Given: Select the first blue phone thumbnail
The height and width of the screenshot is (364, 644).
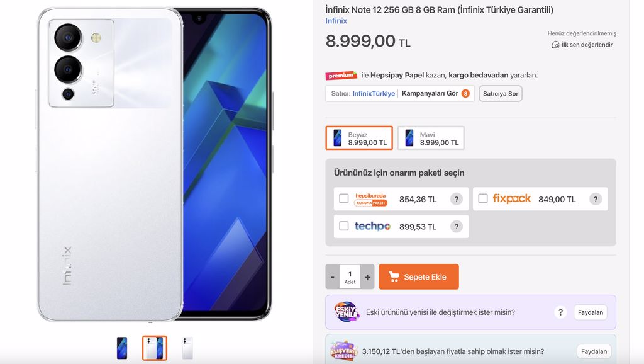Looking at the screenshot, I should point(122,348).
